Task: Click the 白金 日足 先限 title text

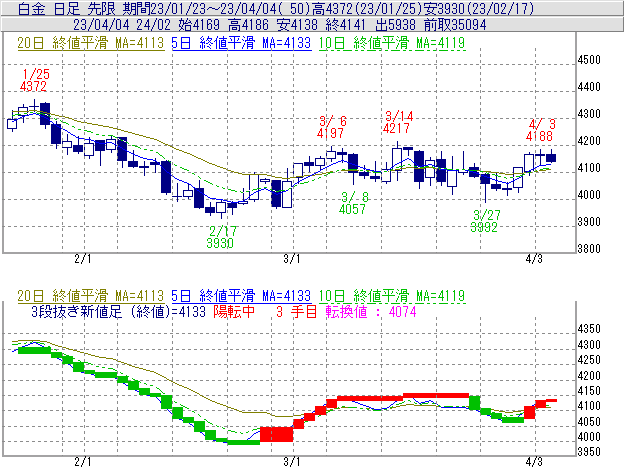Action: pyautogui.click(x=66, y=9)
